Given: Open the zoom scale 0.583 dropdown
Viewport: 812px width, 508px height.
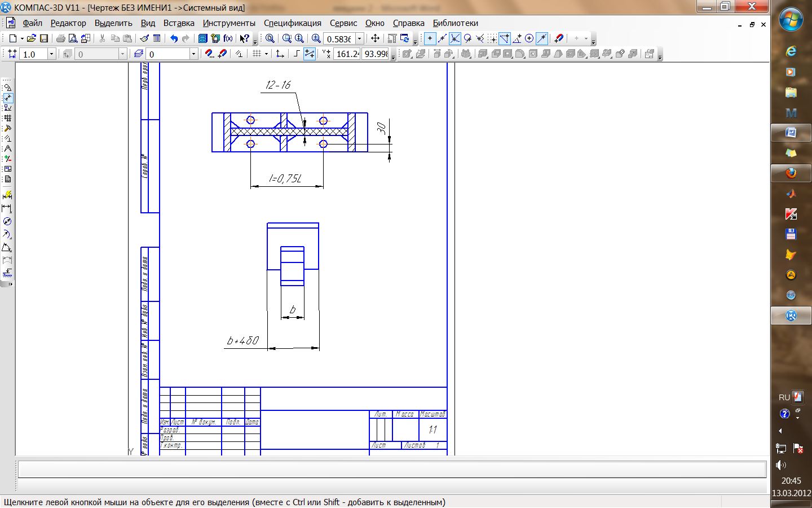Looking at the screenshot, I should [359, 39].
